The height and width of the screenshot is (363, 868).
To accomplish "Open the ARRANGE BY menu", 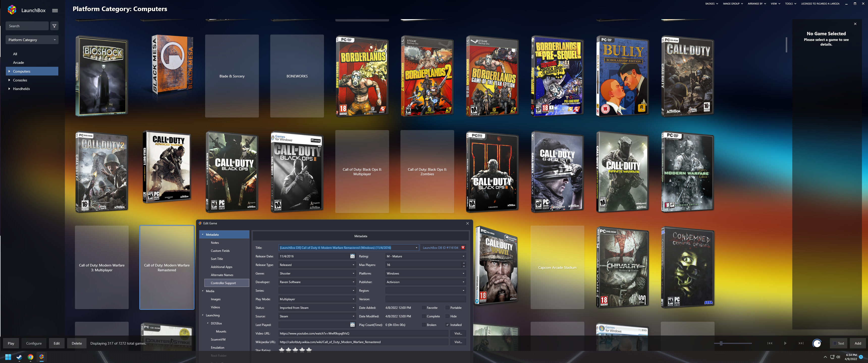I will click(757, 4).
